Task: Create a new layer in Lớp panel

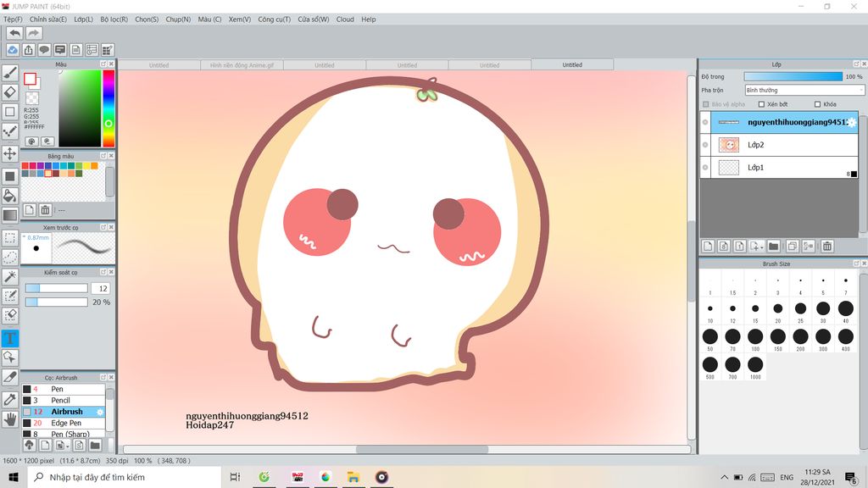Action: pyautogui.click(x=708, y=247)
